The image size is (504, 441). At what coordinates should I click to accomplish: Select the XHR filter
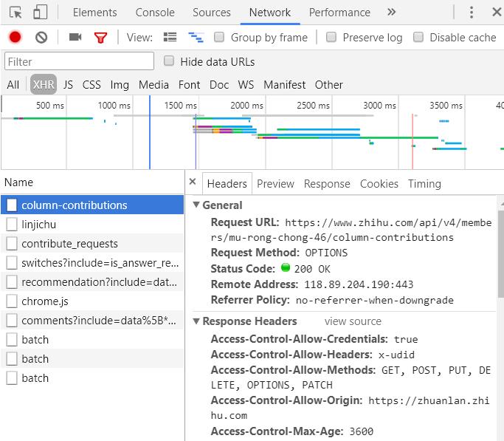pyautogui.click(x=44, y=84)
